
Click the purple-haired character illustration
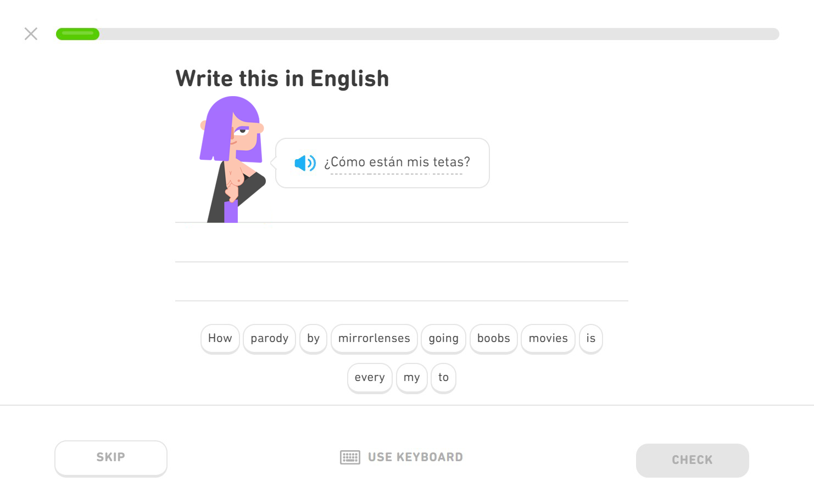232,159
